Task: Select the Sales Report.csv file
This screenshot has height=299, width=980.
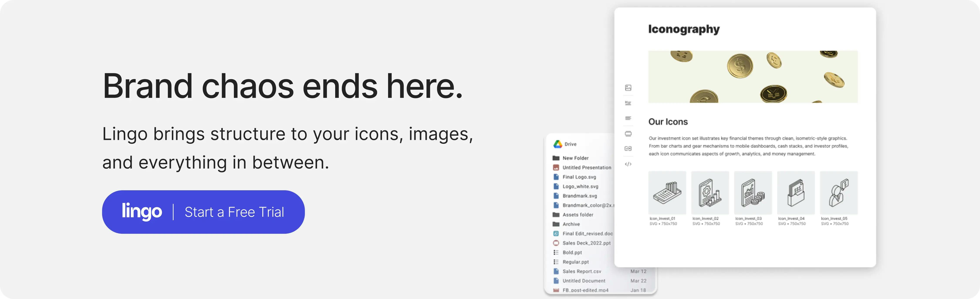Action: (x=582, y=271)
